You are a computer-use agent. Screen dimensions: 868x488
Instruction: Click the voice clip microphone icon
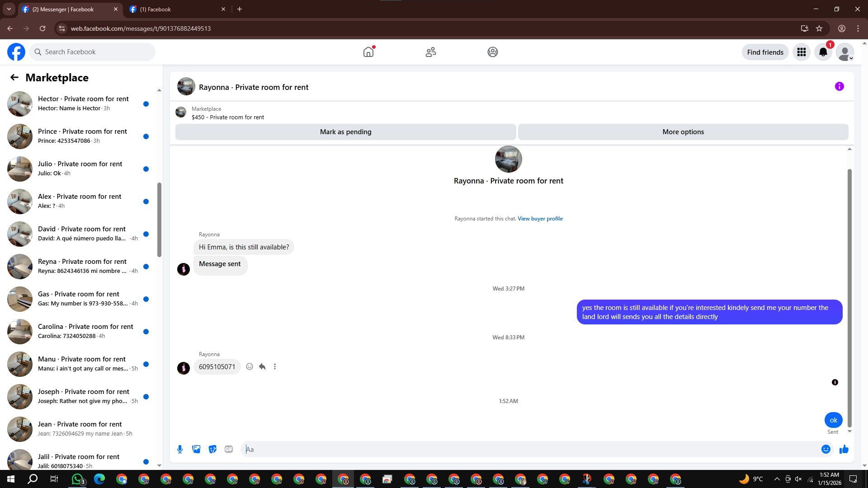[x=180, y=449]
